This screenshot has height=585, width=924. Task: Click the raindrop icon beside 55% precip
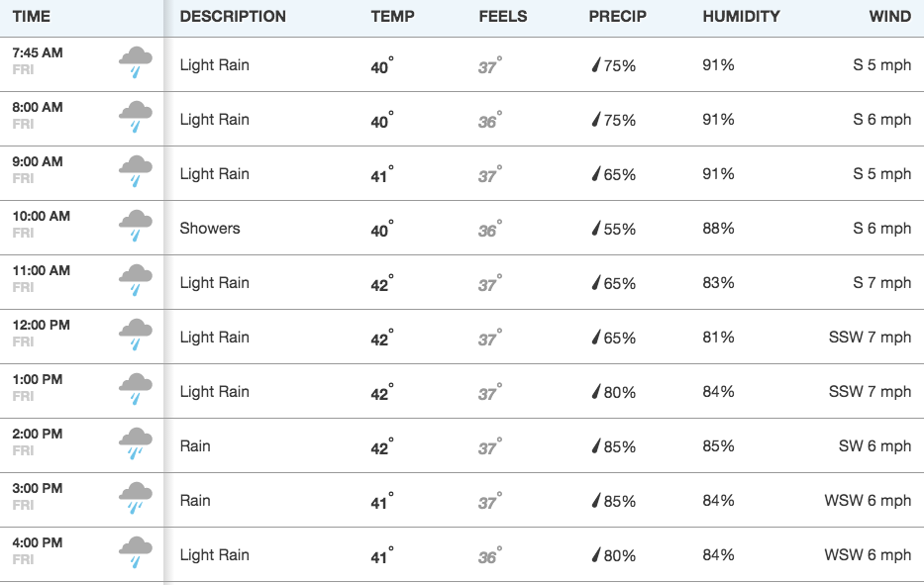(596, 228)
